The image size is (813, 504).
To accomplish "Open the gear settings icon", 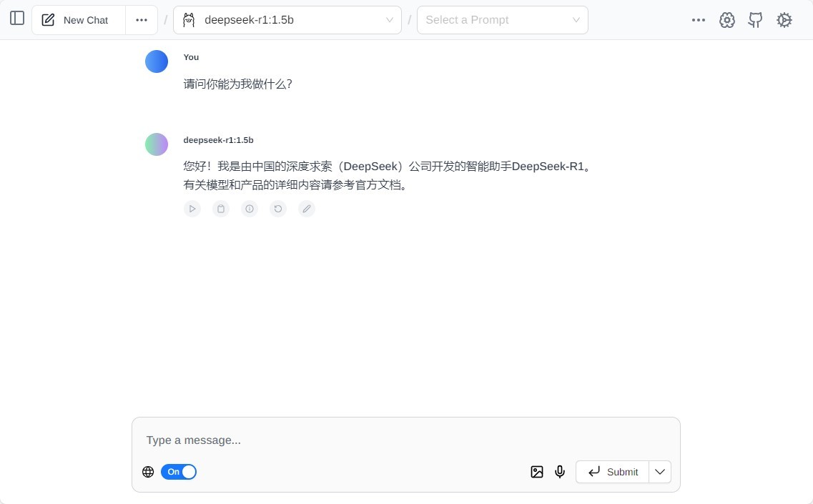I will [x=784, y=20].
